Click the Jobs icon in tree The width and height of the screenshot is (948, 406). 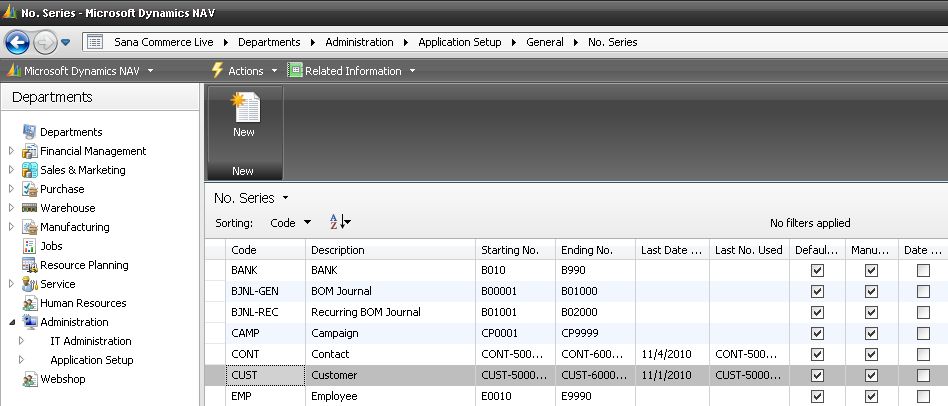click(29, 246)
